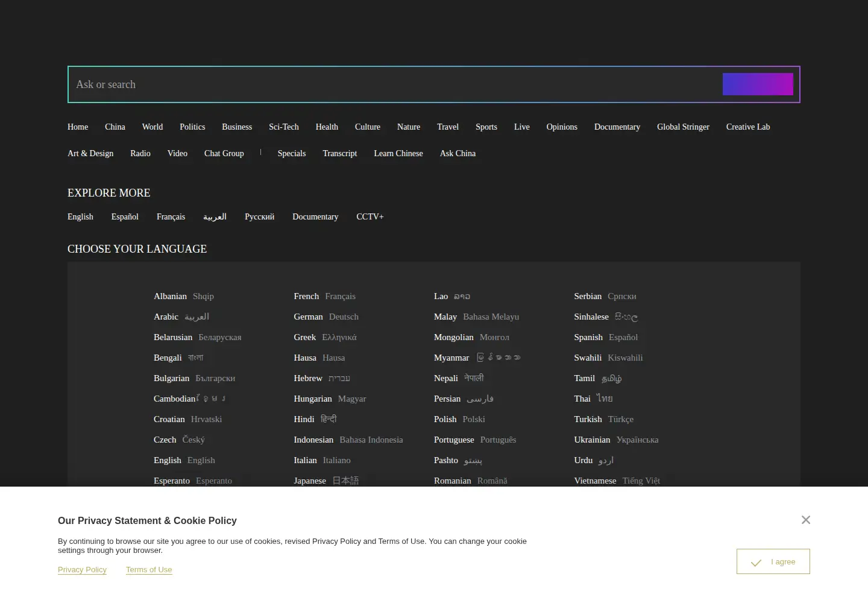This screenshot has width=868, height=603.
Task: Open the Politics section
Action: point(192,127)
